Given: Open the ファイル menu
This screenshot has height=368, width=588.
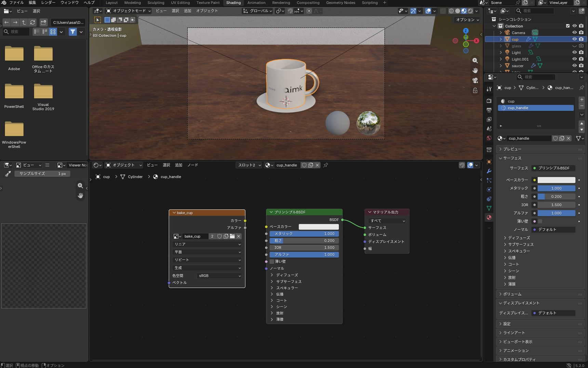Looking at the screenshot, I should pos(16,3).
